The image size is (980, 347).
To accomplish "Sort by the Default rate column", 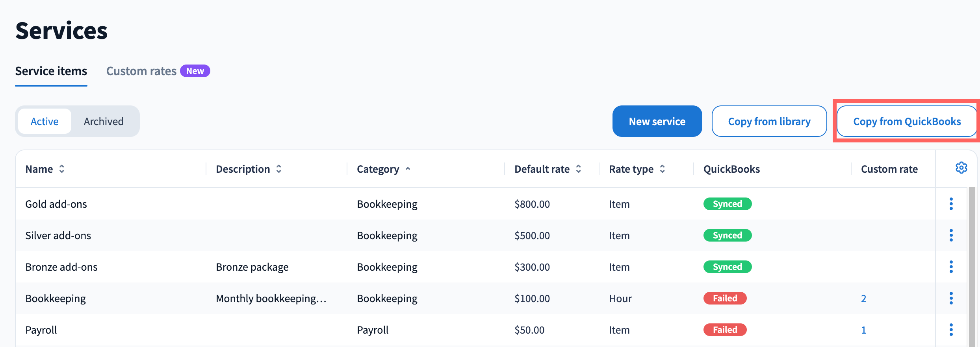I will pos(548,169).
